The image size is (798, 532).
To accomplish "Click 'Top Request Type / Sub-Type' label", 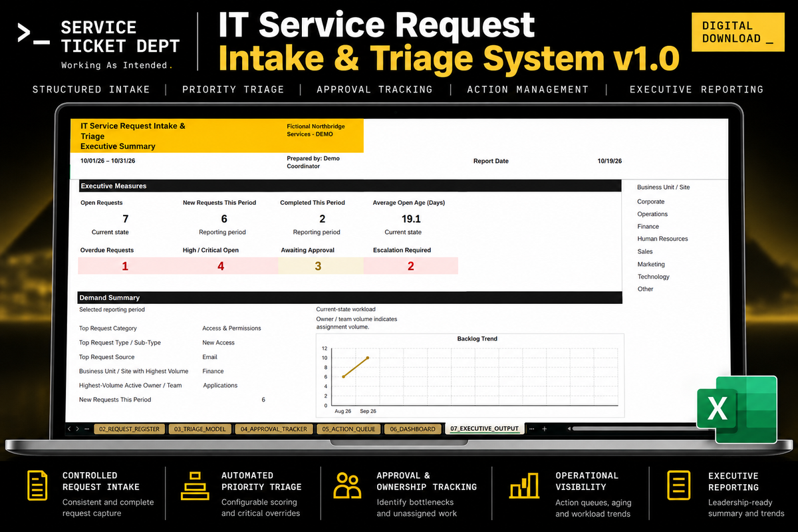I will click(120, 342).
